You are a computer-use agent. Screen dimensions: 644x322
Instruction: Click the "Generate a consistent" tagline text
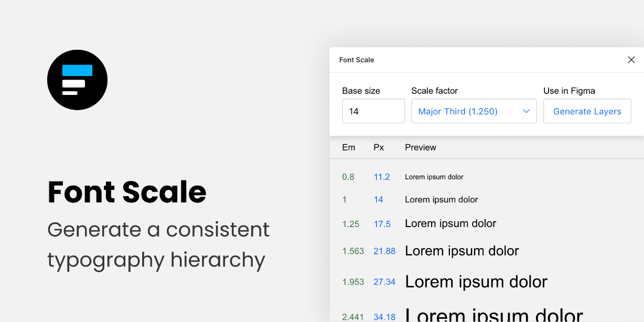tap(158, 230)
